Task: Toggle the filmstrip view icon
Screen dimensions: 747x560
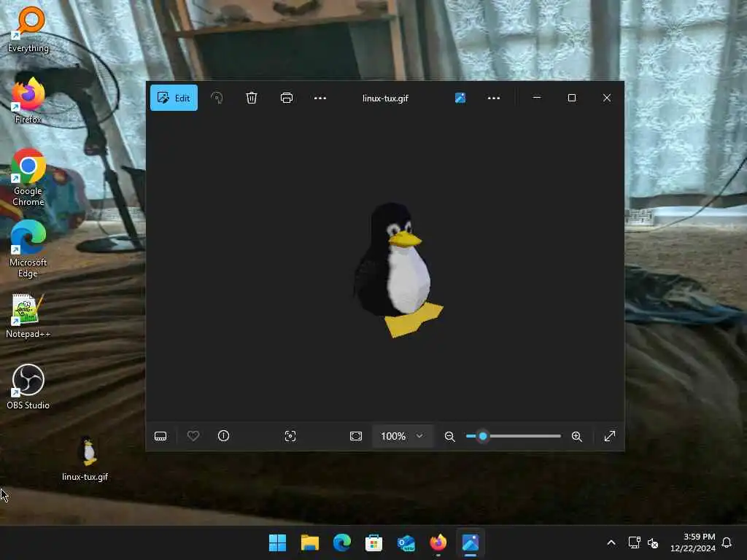Action: click(x=160, y=436)
